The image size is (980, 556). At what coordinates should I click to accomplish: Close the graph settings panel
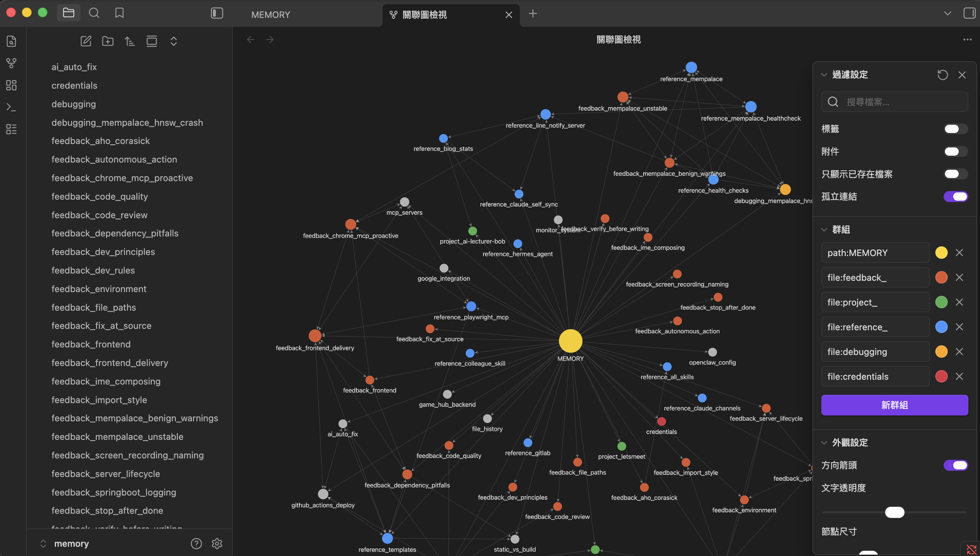pos(962,75)
